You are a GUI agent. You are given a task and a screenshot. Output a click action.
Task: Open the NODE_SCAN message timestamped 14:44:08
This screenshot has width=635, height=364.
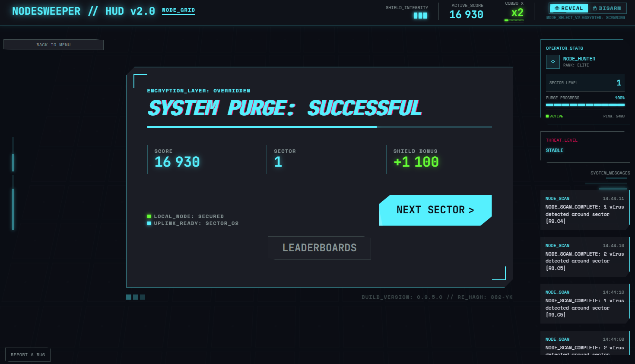tap(585, 343)
